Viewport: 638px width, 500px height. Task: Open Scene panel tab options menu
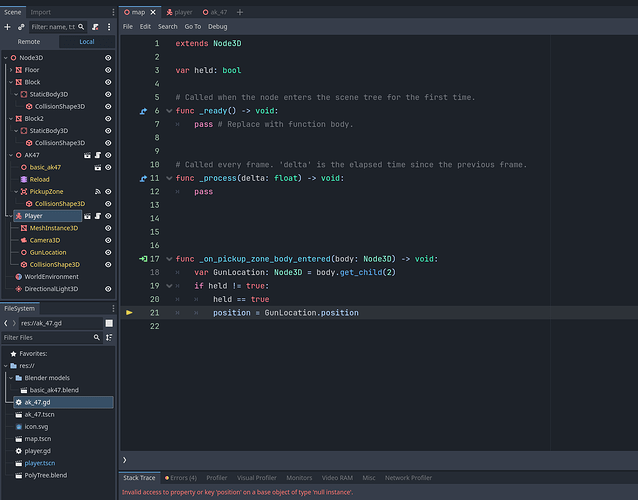click(x=113, y=12)
